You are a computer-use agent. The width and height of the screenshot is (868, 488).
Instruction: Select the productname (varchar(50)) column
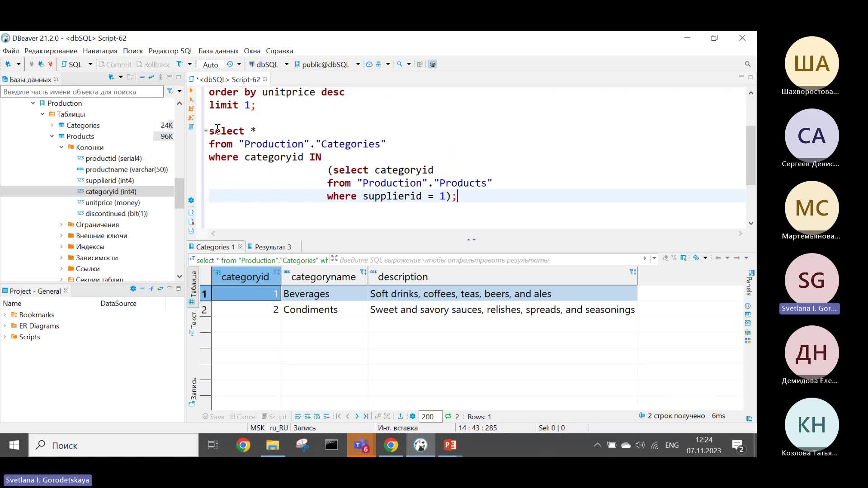point(127,169)
